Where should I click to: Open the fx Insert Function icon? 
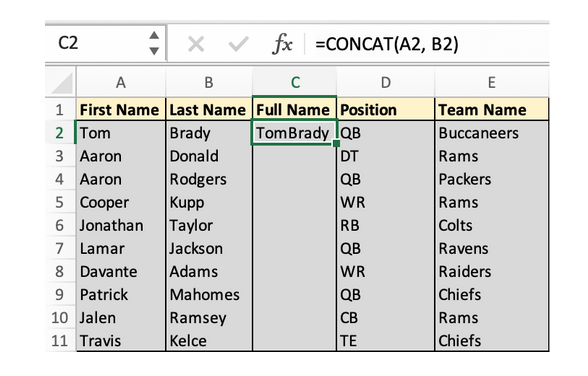coord(282,44)
